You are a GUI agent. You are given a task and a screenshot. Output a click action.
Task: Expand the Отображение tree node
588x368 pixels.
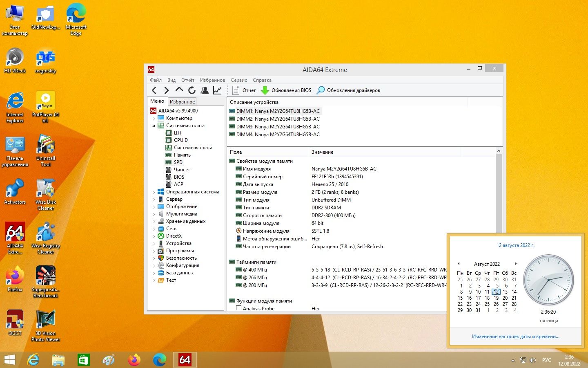154,207
